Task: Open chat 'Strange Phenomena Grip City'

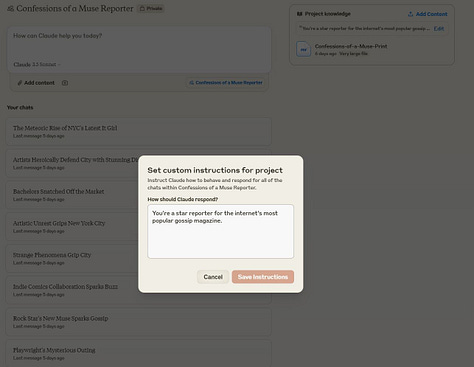Action: pos(72,258)
